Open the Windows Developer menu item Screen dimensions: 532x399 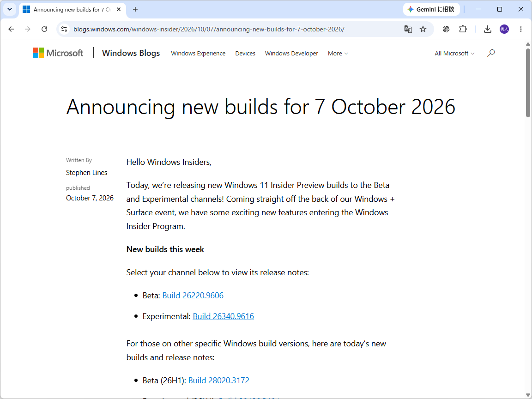(291, 53)
